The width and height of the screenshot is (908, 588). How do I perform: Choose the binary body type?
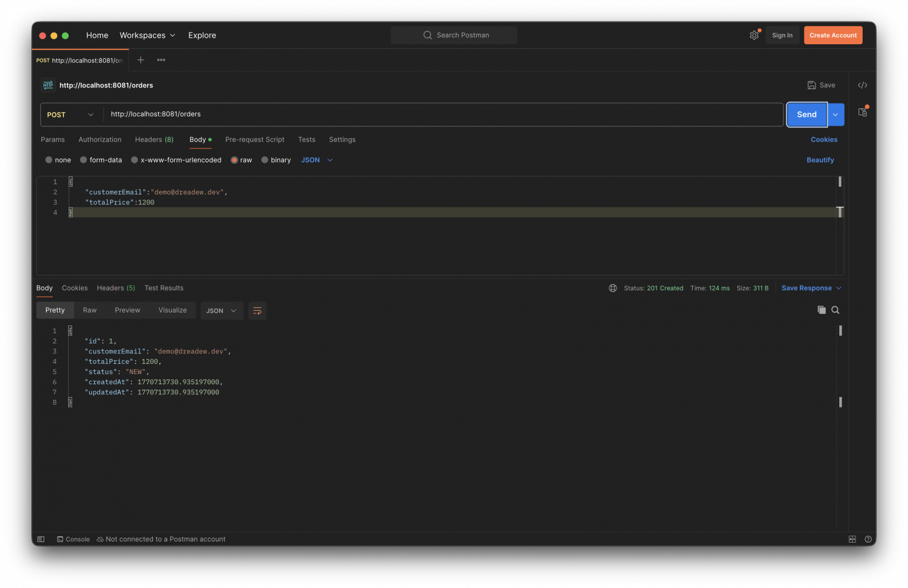(x=276, y=160)
